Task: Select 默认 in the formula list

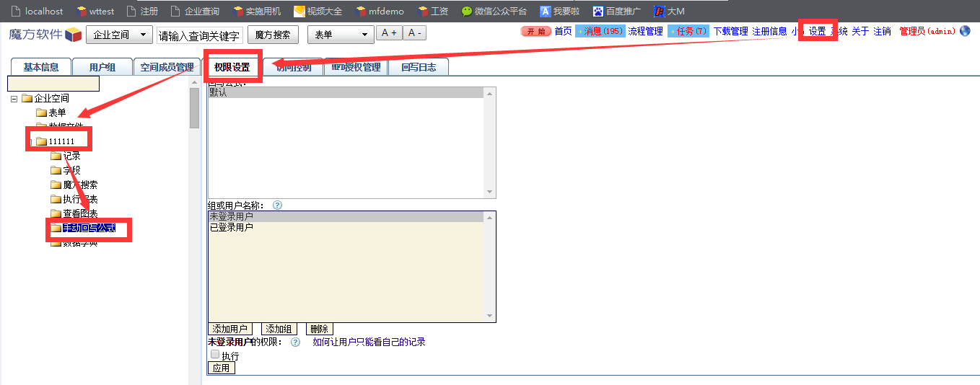Action: (346, 93)
